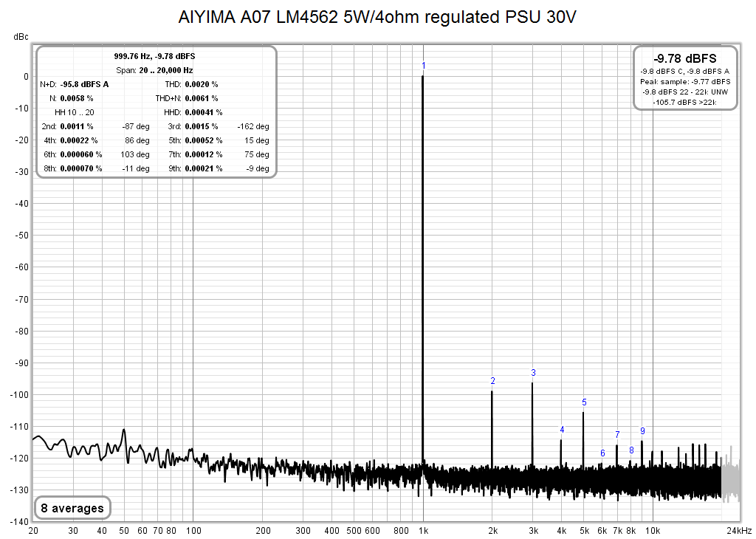This screenshot has height=539, width=756.
Task: Click the 6th harmonic phase "103 deg"
Action: click(x=135, y=154)
